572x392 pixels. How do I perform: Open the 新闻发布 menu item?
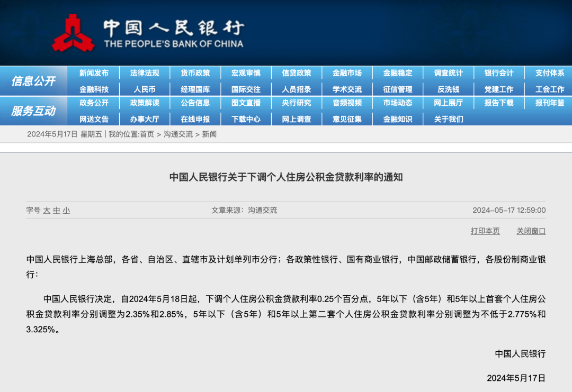[x=94, y=73]
